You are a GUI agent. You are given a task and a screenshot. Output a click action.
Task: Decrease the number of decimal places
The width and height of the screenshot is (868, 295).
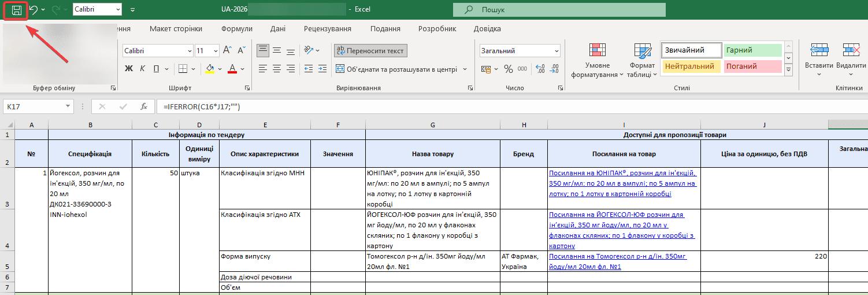tap(555, 69)
